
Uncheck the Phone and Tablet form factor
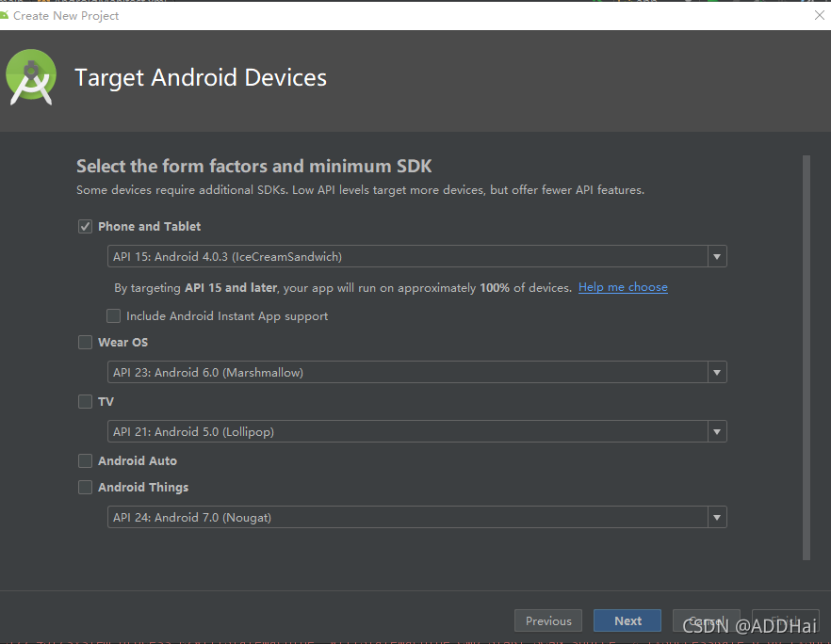[85, 226]
